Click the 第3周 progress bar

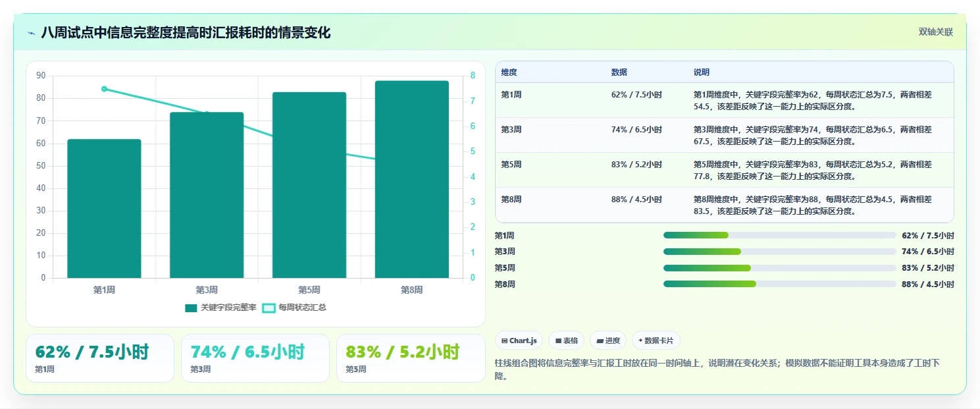[x=780, y=252]
